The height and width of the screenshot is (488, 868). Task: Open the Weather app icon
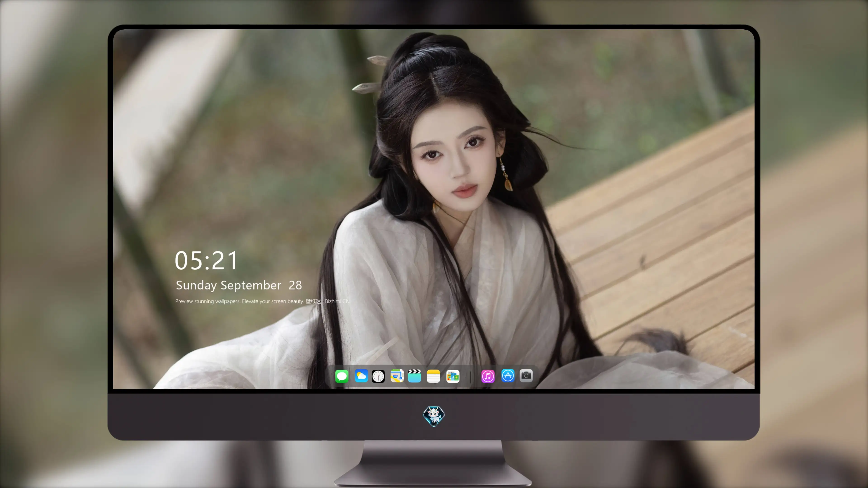(x=361, y=376)
